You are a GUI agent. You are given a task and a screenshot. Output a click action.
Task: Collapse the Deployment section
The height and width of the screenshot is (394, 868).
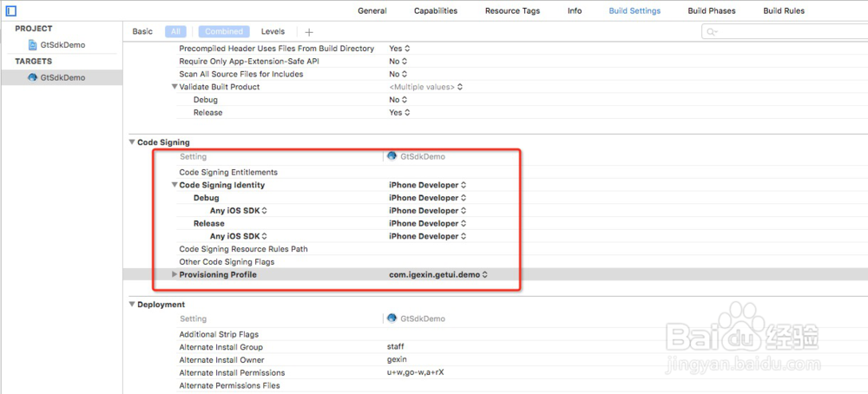[x=132, y=305]
